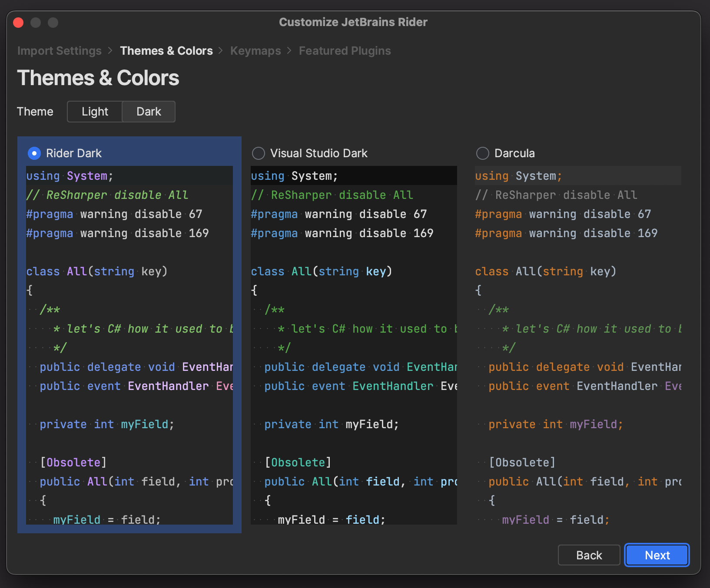
Task: Click the Rider Dark code preview thumbnail
Action: click(x=129, y=345)
